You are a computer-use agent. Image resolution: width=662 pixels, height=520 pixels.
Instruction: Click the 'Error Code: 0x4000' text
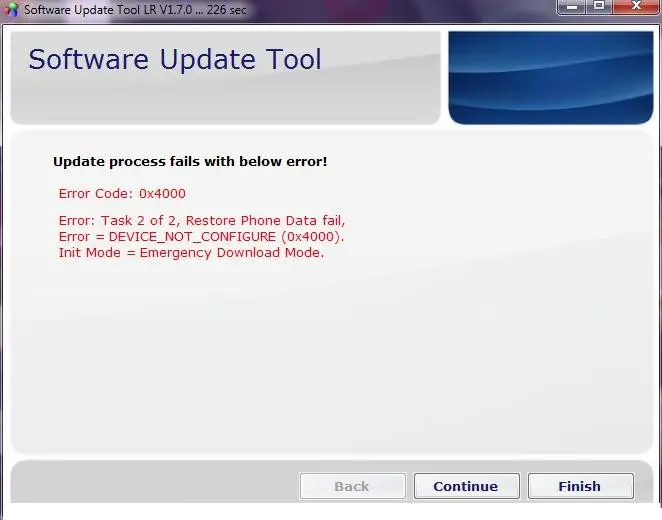[122, 194]
